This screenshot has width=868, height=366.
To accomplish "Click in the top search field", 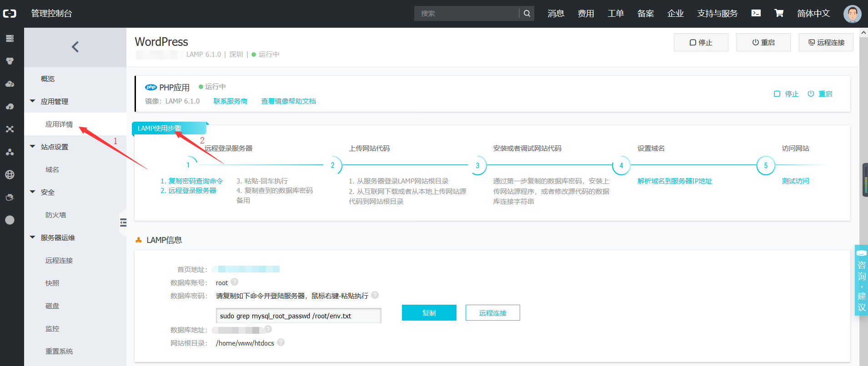I will pyautogui.click(x=466, y=14).
